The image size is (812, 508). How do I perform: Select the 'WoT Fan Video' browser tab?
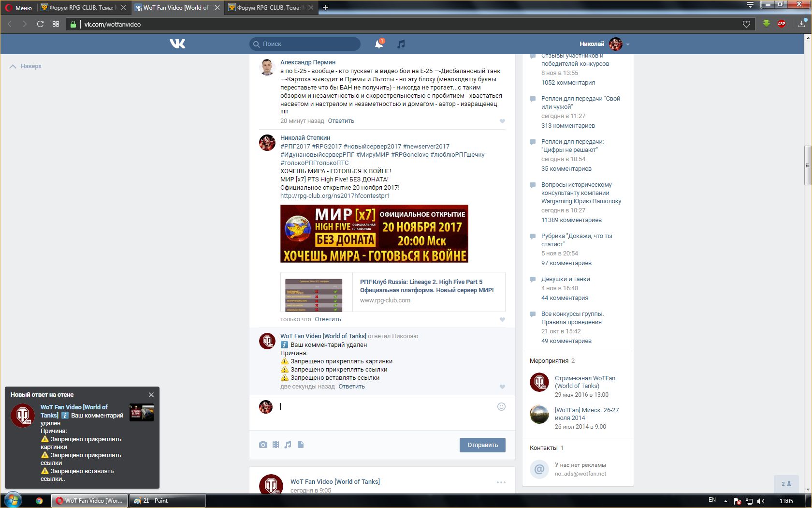point(177,8)
